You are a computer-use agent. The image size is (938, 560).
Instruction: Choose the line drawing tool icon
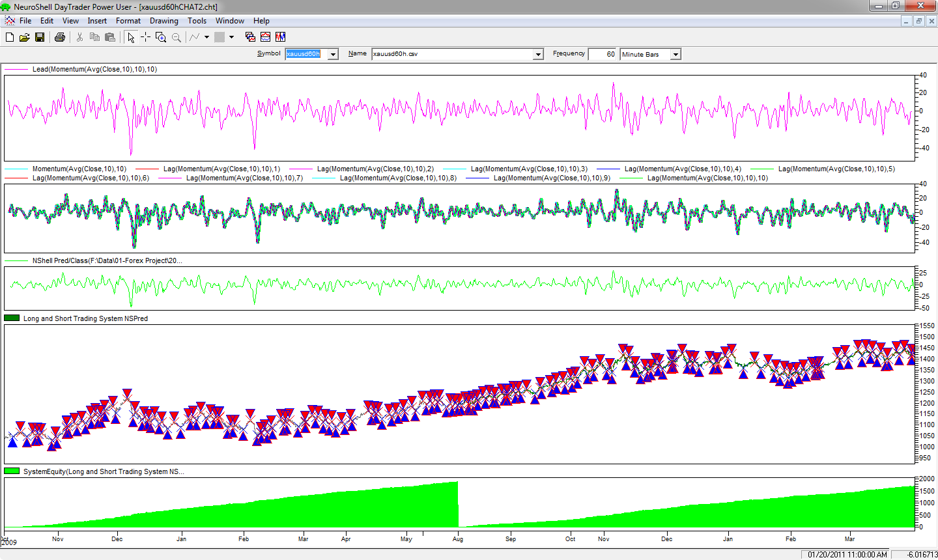coord(194,37)
